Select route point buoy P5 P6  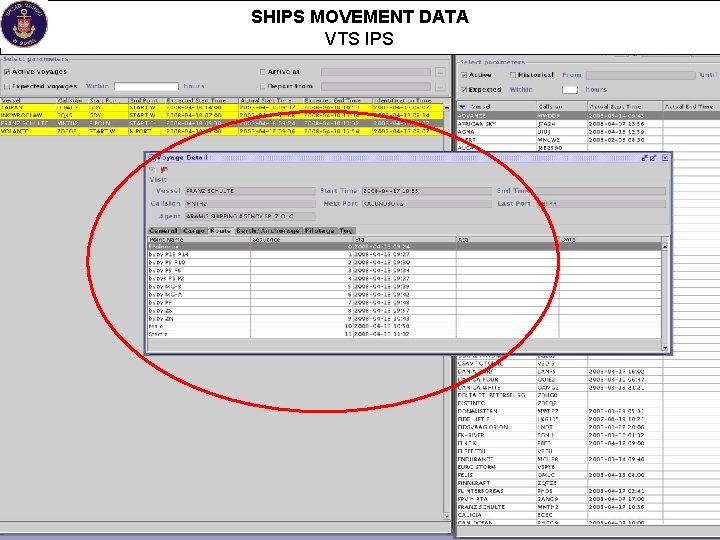[x=405, y=270]
